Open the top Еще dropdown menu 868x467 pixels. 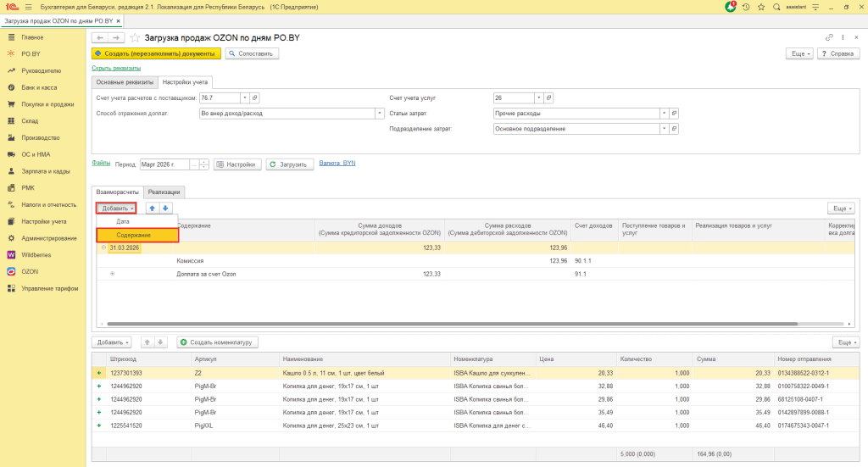click(x=800, y=53)
